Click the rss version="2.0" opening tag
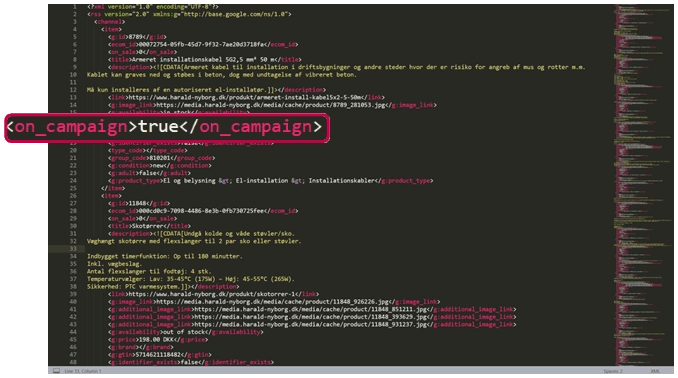The image size is (678, 378). click(189, 14)
